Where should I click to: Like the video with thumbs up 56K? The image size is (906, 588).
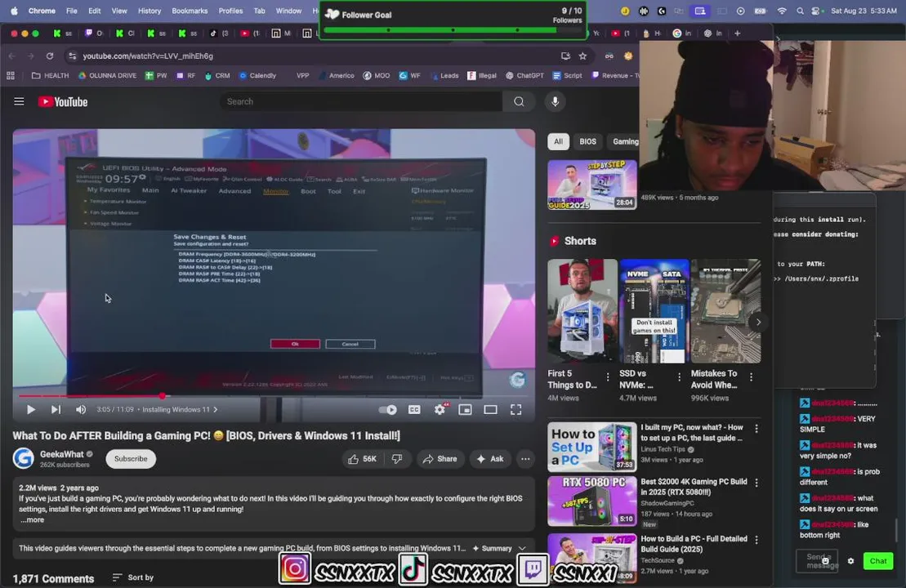362,459
